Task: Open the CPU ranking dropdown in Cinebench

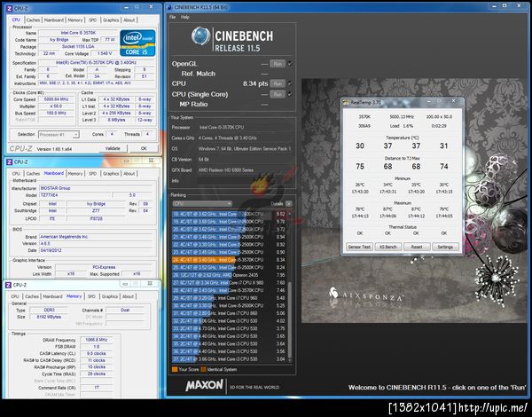Action: point(202,203)
